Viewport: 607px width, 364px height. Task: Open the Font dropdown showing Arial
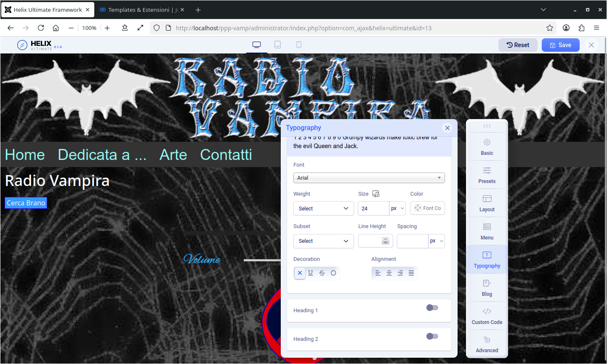click(x=369, y=178)
